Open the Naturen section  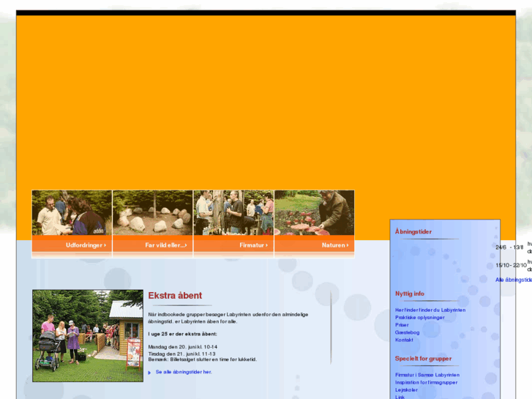coord(335,245)
